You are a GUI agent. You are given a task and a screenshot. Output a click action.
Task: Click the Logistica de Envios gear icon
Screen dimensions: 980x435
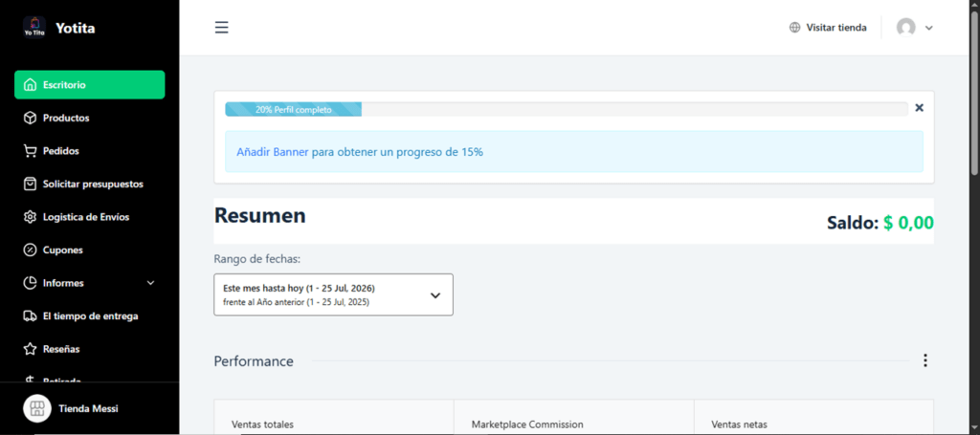point(30,217)
